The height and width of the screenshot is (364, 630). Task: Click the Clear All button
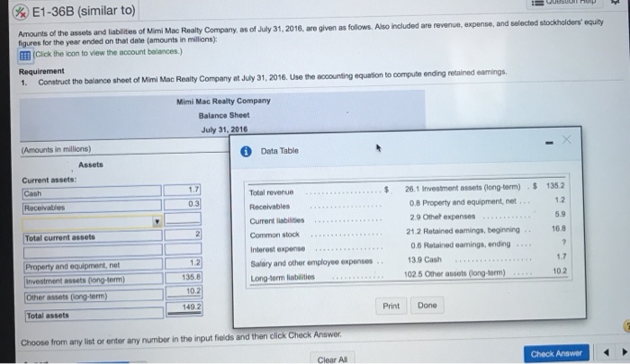[332, 360]
